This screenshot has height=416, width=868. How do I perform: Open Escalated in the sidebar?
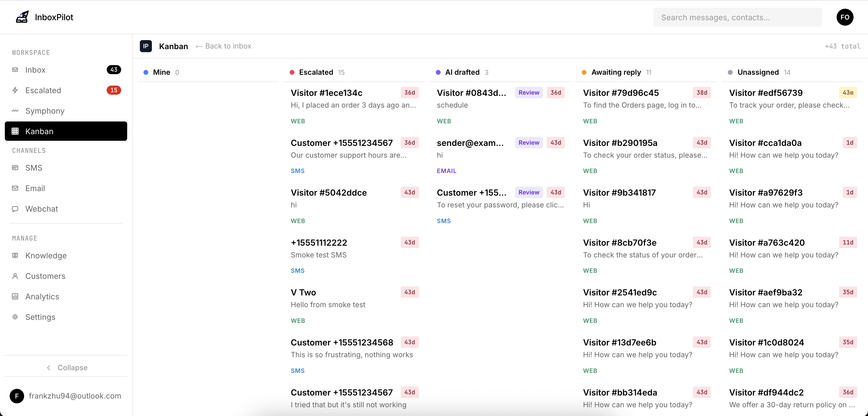tap(66, 90)
